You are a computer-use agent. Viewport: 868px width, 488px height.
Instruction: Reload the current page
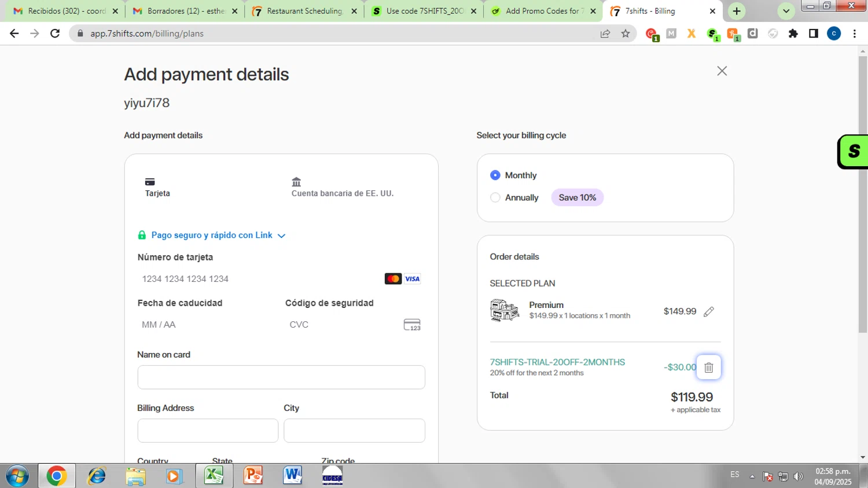(55, 34)
